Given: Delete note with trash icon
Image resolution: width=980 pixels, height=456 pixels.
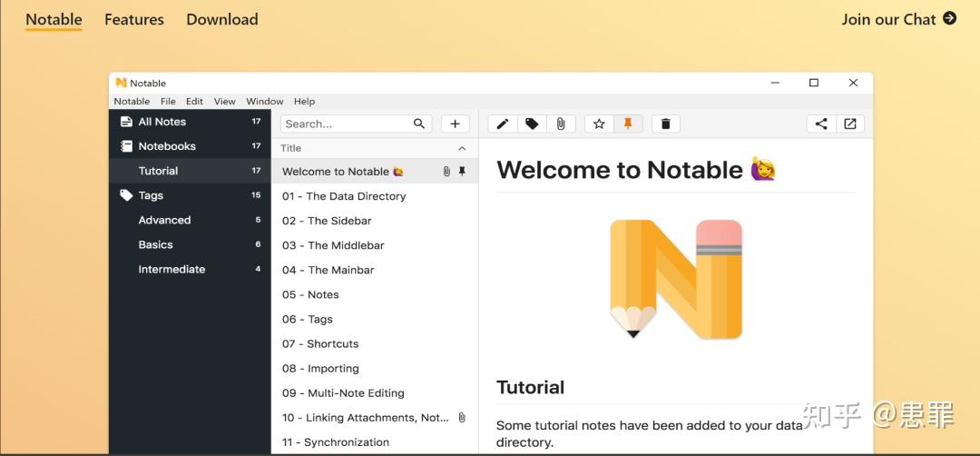Looking at the screenshot, I should (665, 124).
